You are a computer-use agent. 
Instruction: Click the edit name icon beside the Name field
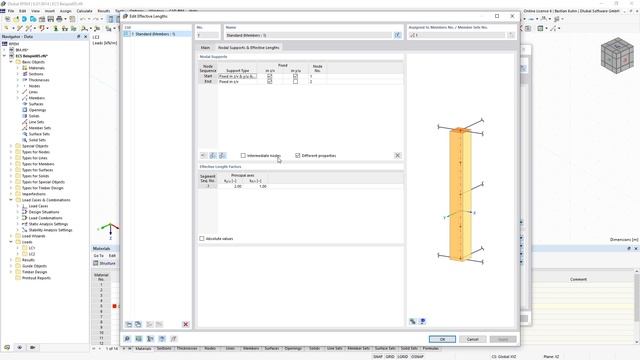[398, 36]
